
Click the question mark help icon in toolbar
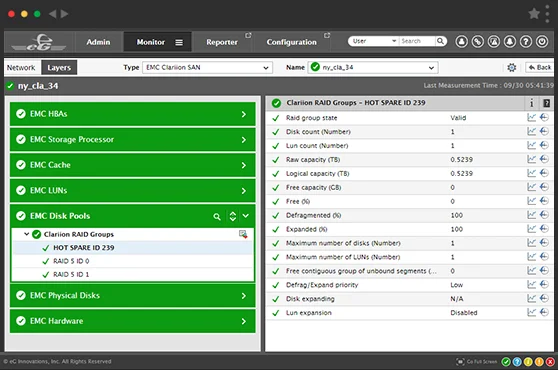526,42
